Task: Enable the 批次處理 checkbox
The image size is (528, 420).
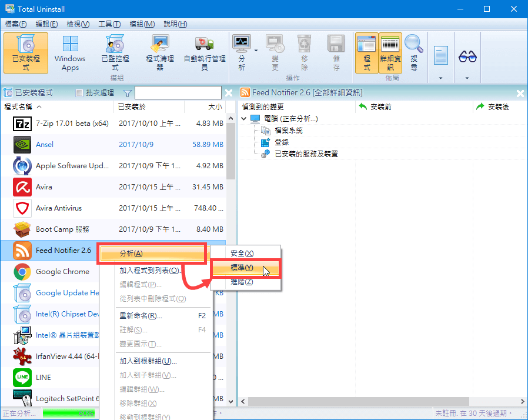Action: 80,93
